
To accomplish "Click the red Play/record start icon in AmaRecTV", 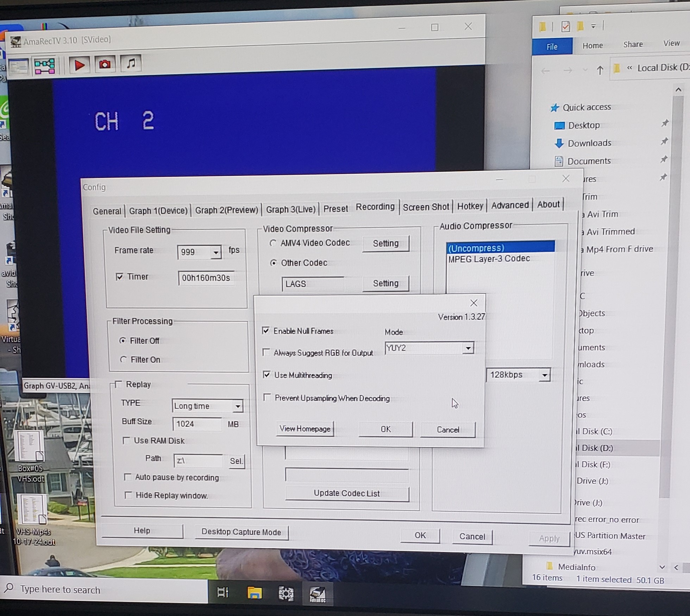I will click(x=79, y=65).
